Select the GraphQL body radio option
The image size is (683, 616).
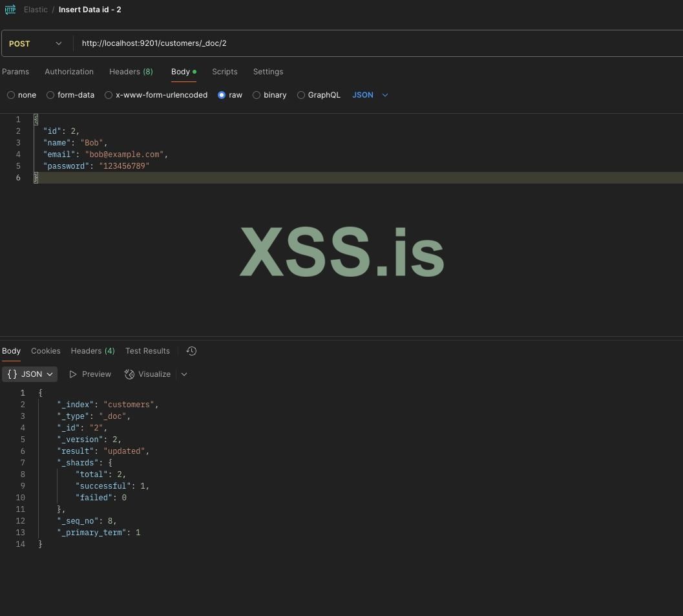pos(301,95)
